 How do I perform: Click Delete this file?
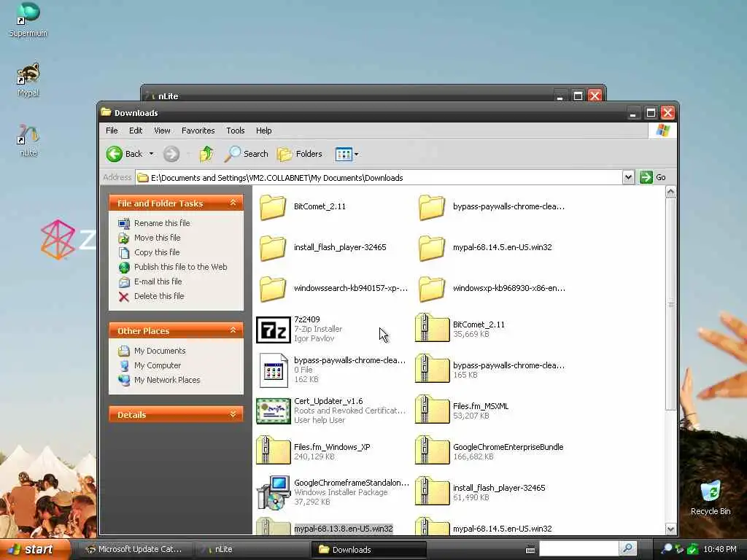coord(151,296)
